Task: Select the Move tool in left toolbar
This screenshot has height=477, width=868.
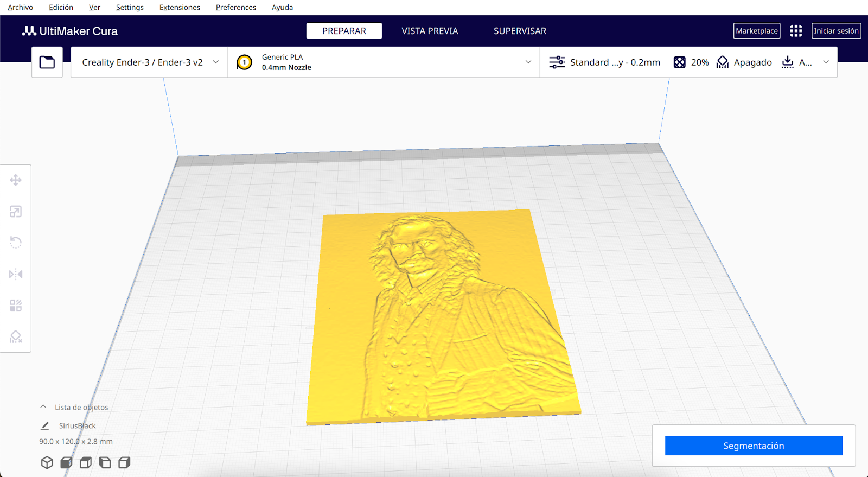Action: point(16,180)
